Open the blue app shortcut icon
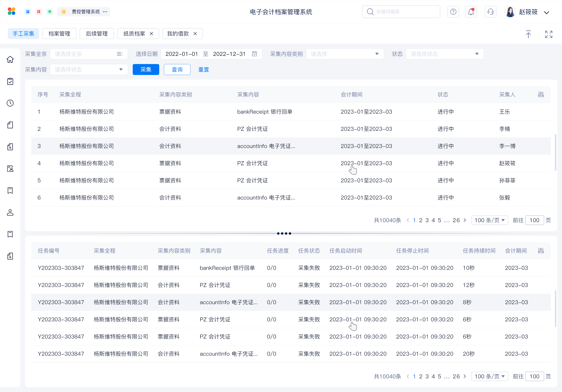The width and height of the screenshot is (562, 392). click(28, 12)
